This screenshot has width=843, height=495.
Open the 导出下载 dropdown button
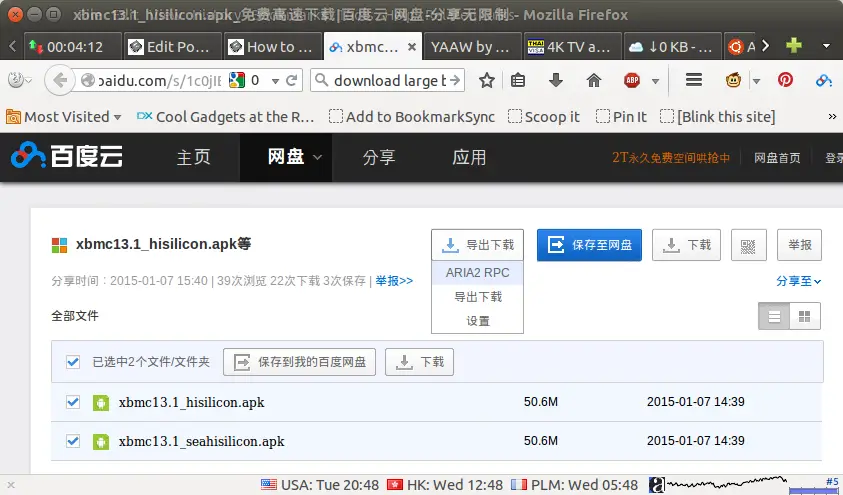tap(477, 245)
